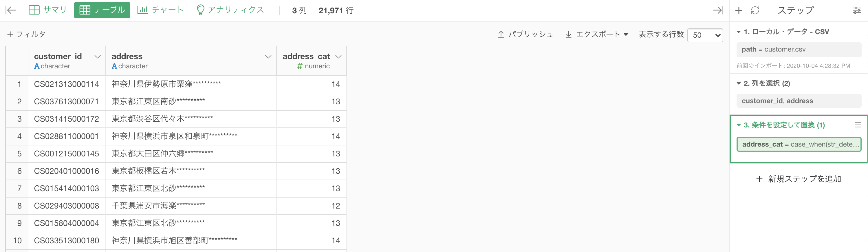Switch to the Summary tab

[x=48, y=10]
